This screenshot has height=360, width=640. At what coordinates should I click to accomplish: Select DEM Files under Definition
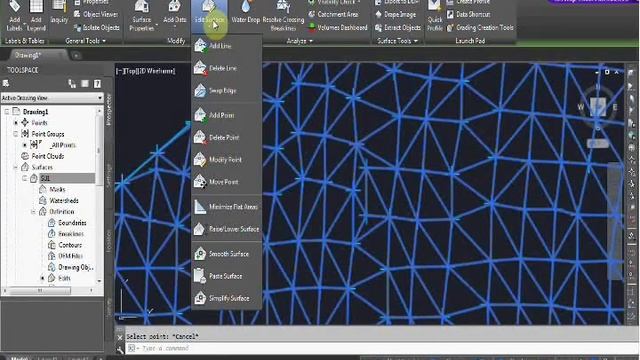(x=70, y=256)
